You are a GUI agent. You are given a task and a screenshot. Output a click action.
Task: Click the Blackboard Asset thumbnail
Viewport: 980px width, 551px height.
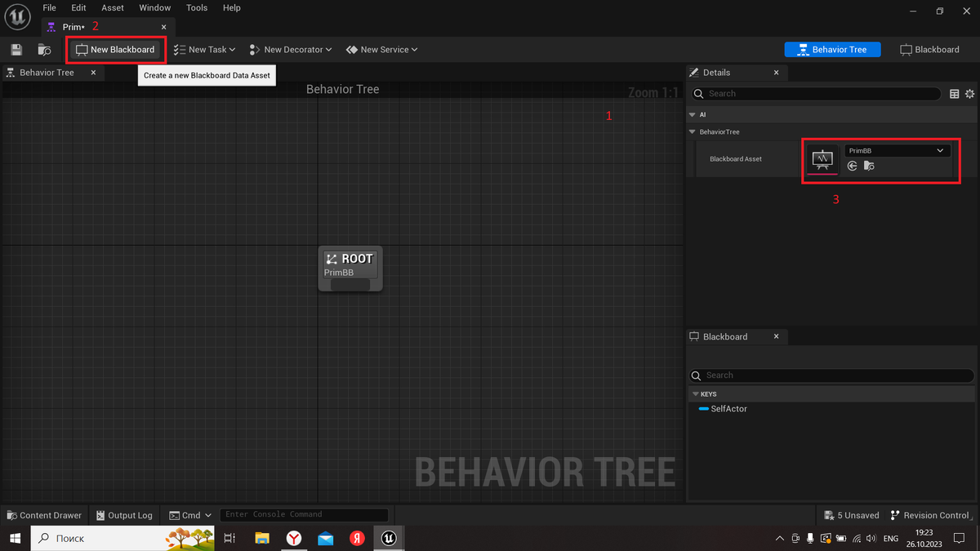click(x=822, y=158)
